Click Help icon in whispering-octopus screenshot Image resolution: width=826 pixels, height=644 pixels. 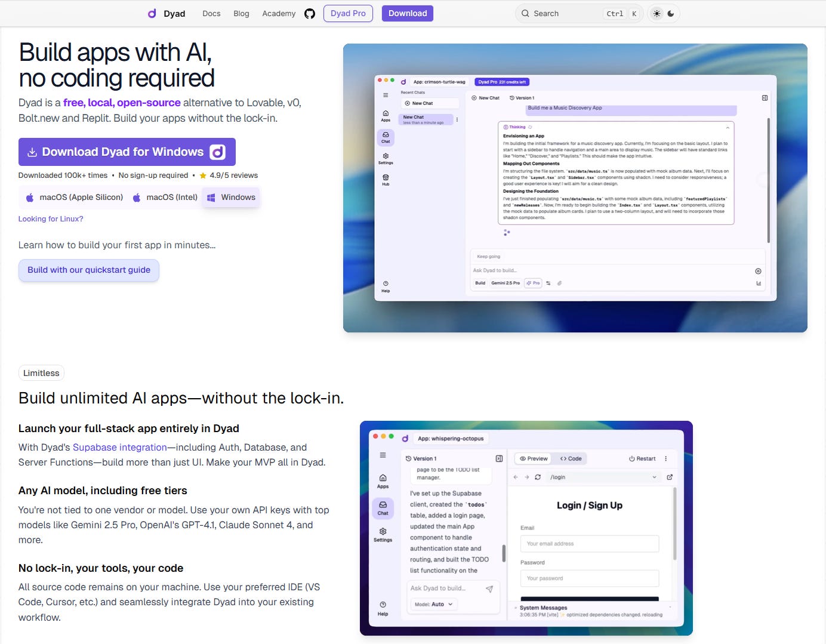pyautogui.click(x=383, y=609)
